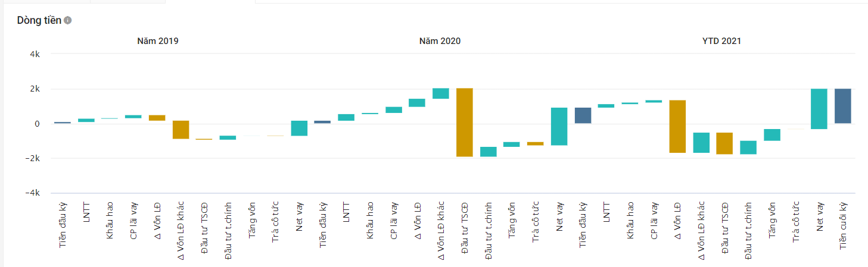
Task: Click the info icon beside Dòng tiền
Action: tap(68, 21)
